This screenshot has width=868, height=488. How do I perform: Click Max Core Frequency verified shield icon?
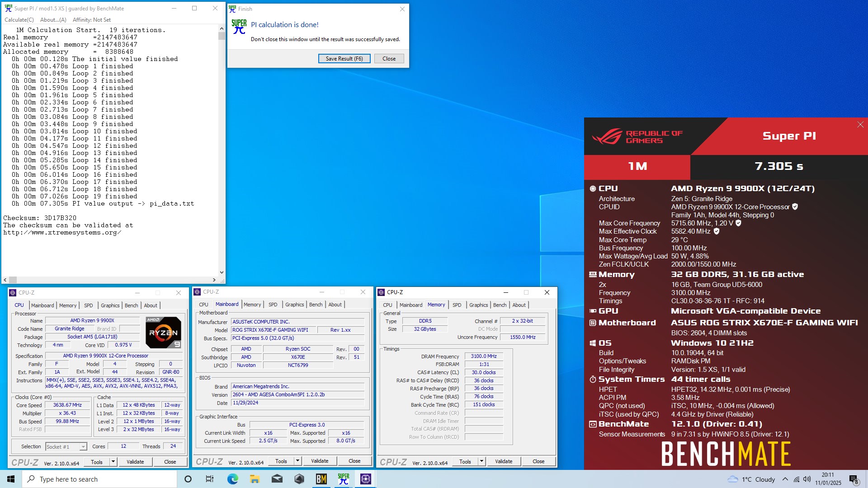coord(739,223)
